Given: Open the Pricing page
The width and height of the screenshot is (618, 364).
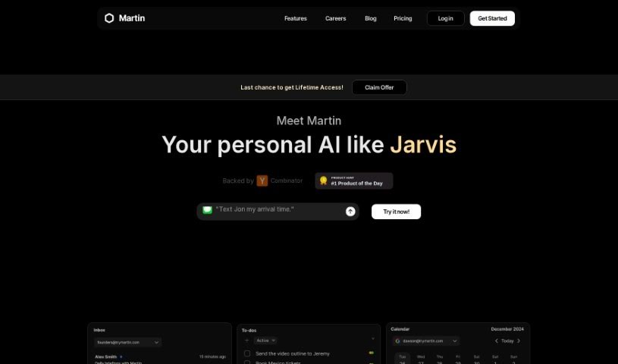Looking at the screenshot, I should click(403, 18).
